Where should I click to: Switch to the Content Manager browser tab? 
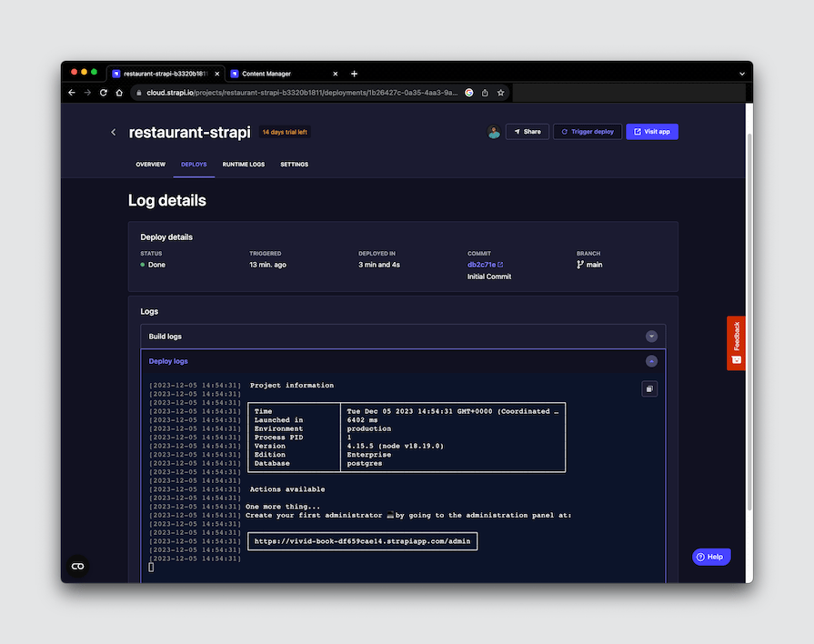268,74
